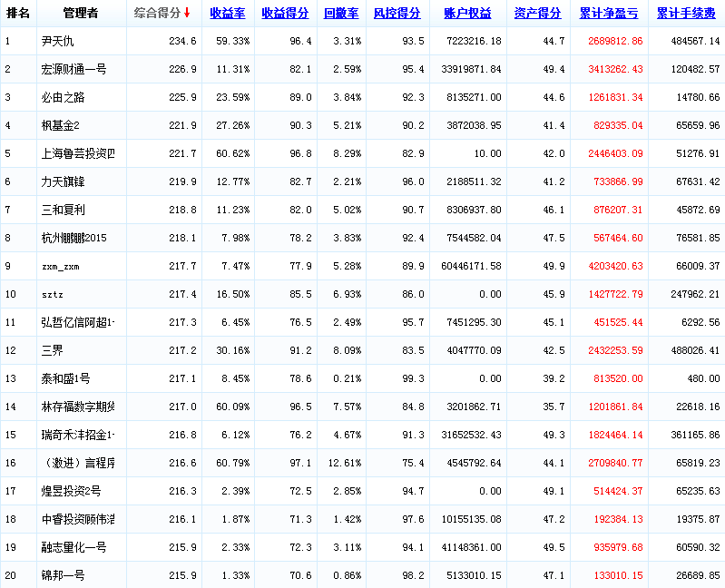Image resolution: width=725 pixels, height=588 pixels.
Task: Click asset score 35.7
Action: tap(554, 407)
